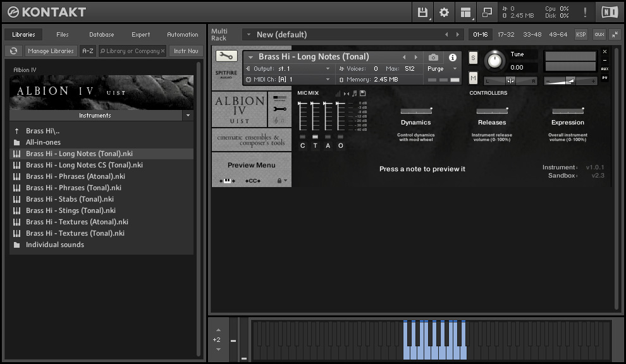Click the Manage Libraries button
626x364 pixels.
51,51
